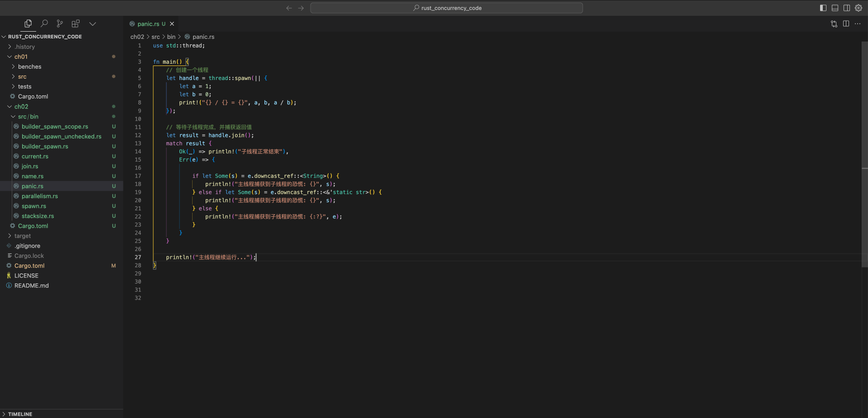The height and width of the screenshot is (418, 868).
Task: Go forward with the right arrow
Action: click(x=301, y=8)
